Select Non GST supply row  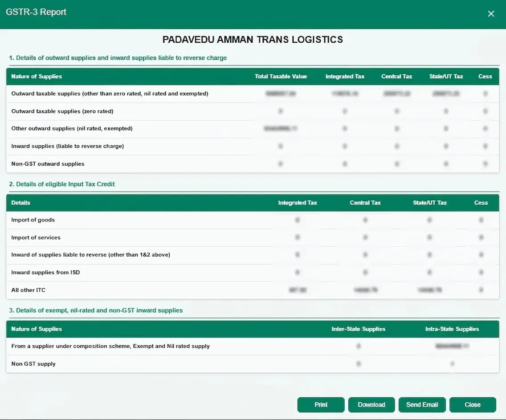pyautogui.click(x=253, y=364)
